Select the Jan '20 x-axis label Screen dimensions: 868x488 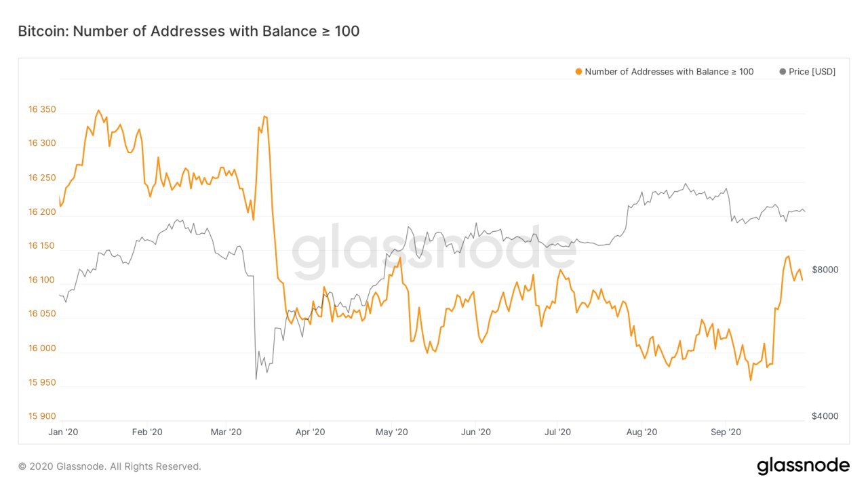click(x=65, y=432)
